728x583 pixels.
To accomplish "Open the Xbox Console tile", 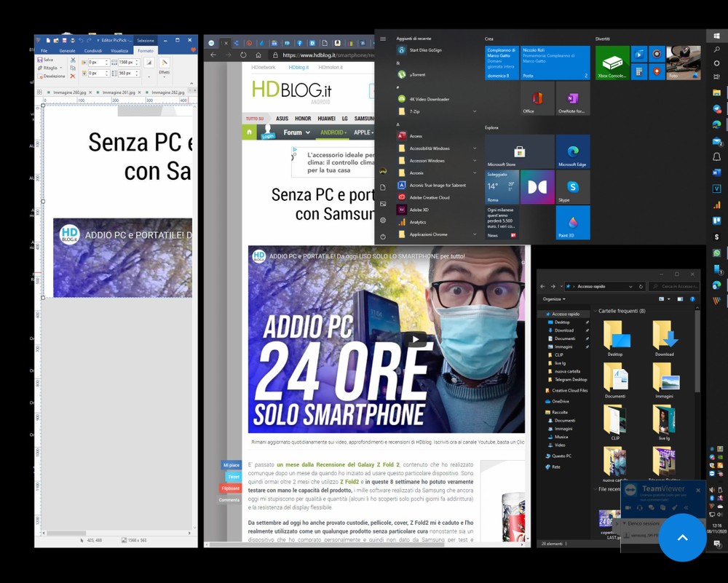I will click(x=612, y=63).
